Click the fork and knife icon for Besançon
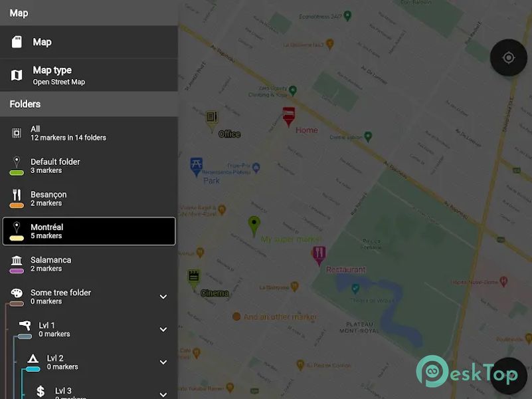This screenshot has width=532, height=399. tap(17, 195)
